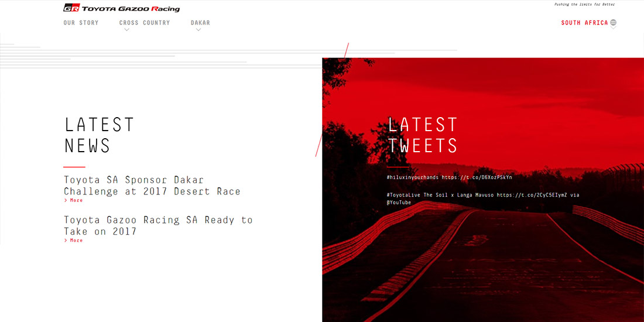The width and height of the screenshot is (644, 322).
Task: Click More under the Dakar Challenge article
Action: pyautogui.click(x=74, y=200)
